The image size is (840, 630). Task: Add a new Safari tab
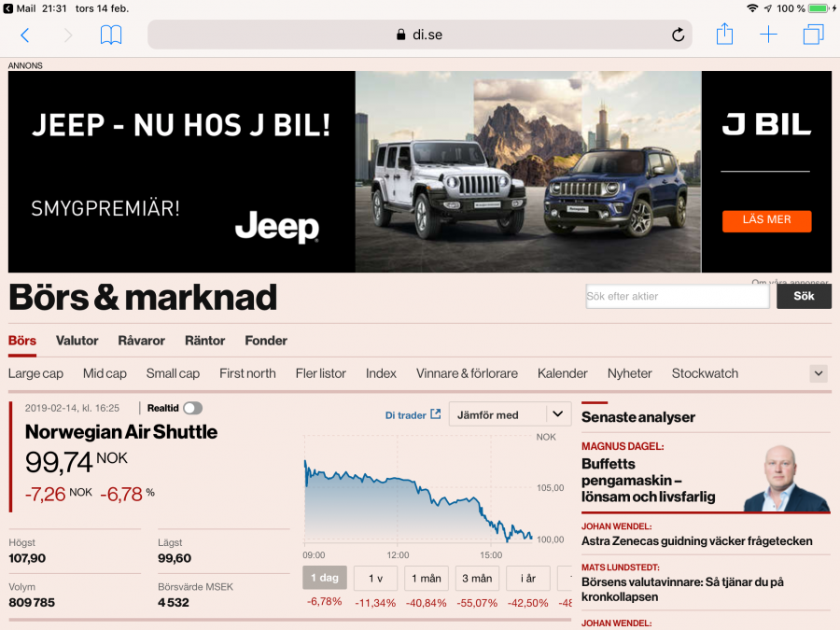pos(768,35)
